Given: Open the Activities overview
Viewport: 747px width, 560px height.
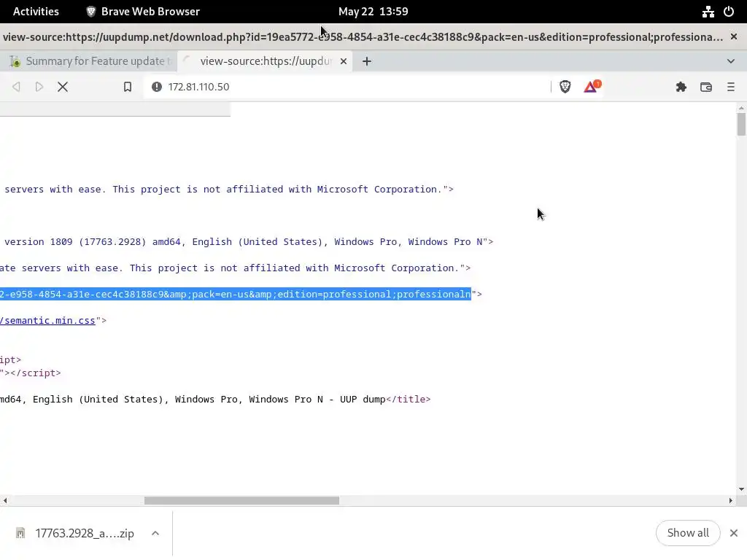Looking at the screenshot, I should 36,12.
